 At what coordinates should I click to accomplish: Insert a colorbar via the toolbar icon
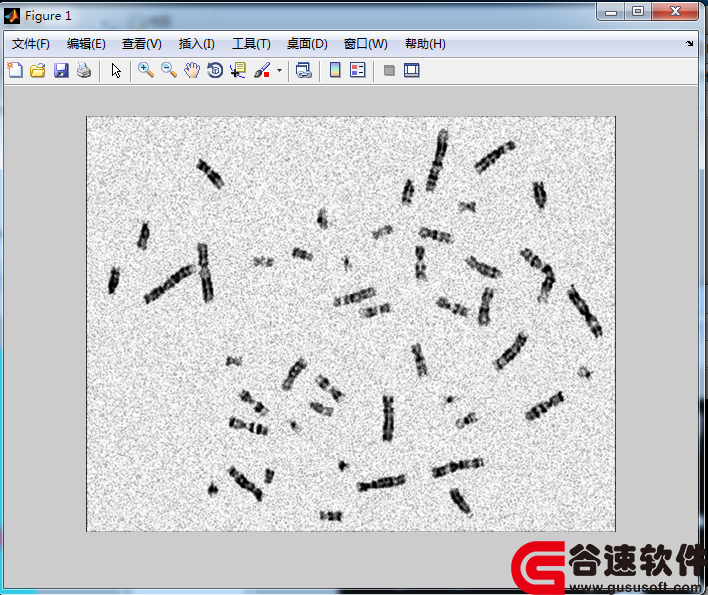click(x=335, y=70)
